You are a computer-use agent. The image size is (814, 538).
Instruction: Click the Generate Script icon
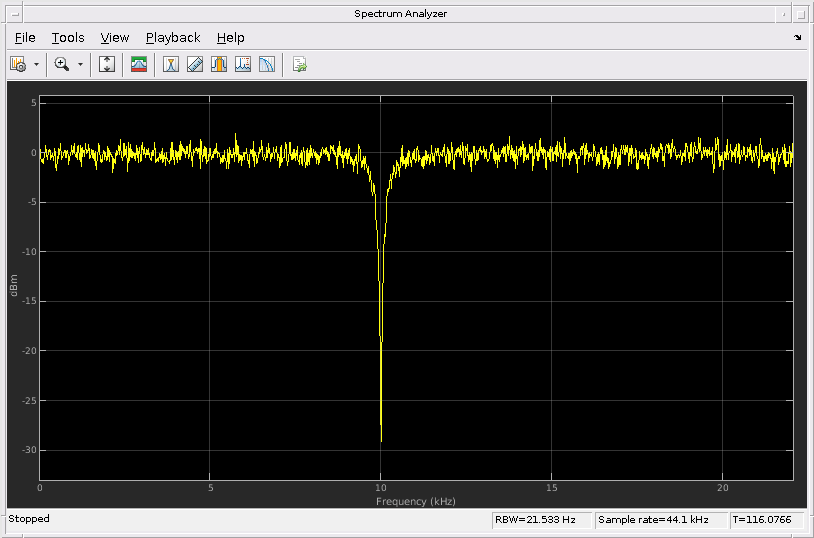pyautogui.click(x=300, y=64)
